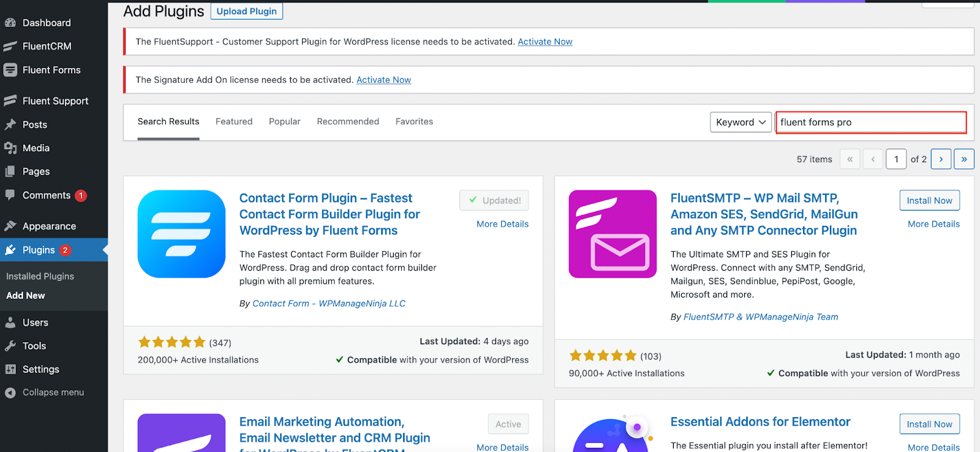Open Contact Form Plugin title link
This screenshot has height=452, width=980.
click(330, 214)
